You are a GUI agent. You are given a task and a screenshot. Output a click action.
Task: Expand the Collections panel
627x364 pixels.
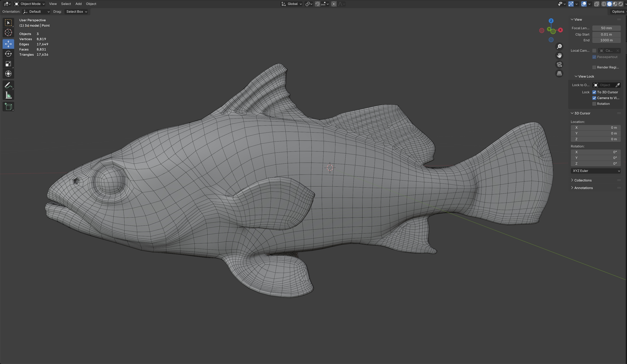[583, 180]
